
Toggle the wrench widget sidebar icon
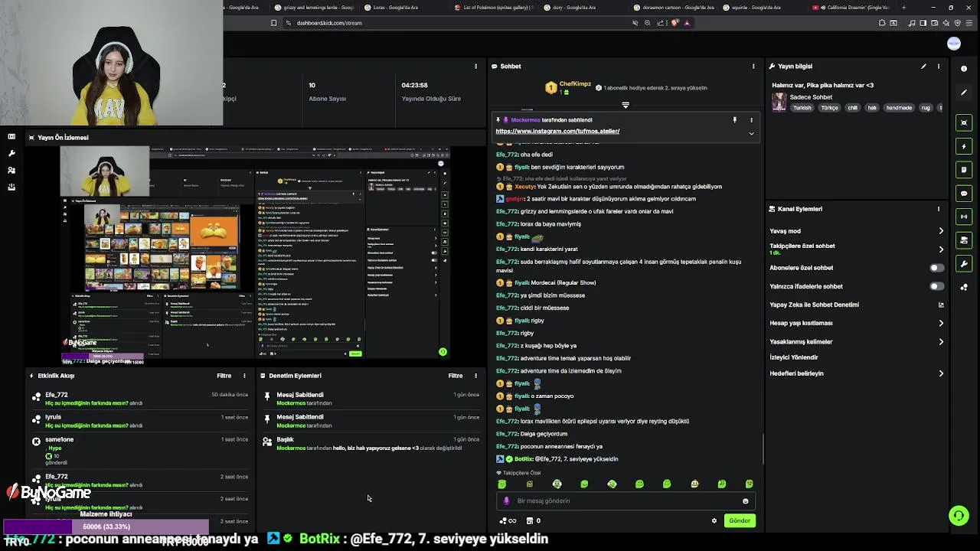pos(964,264)
